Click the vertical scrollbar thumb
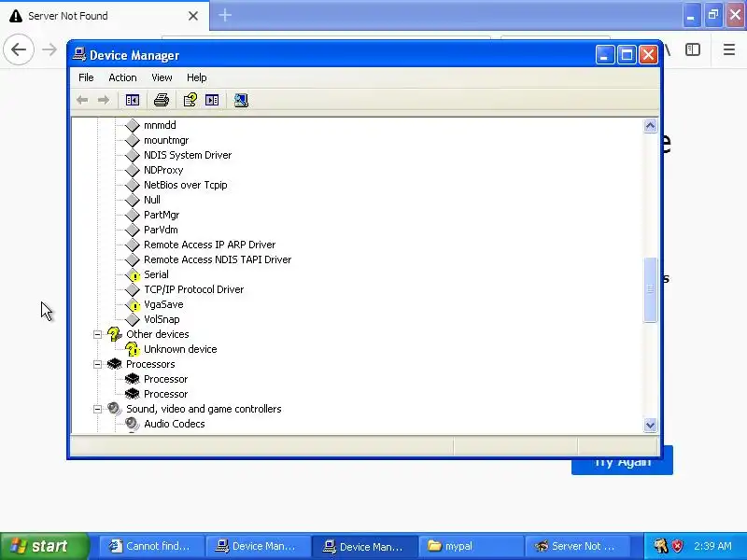Screen dimensions: 747x560 pyautogui.click(x=650, y=289)
